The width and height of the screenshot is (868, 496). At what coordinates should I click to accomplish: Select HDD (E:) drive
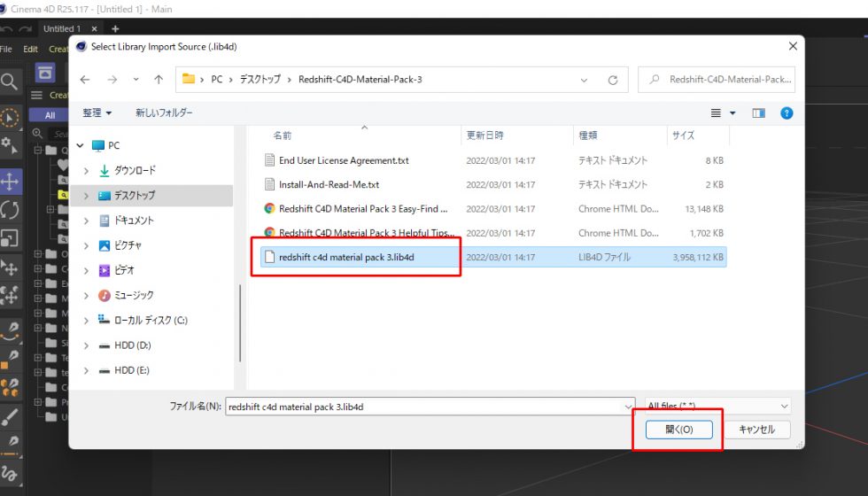point(132,370)
